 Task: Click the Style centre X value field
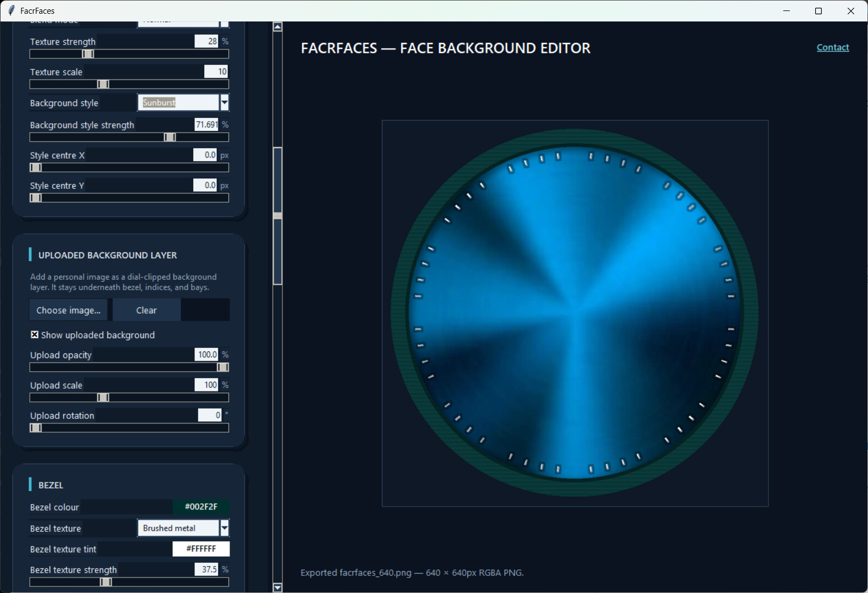point(205,155)
